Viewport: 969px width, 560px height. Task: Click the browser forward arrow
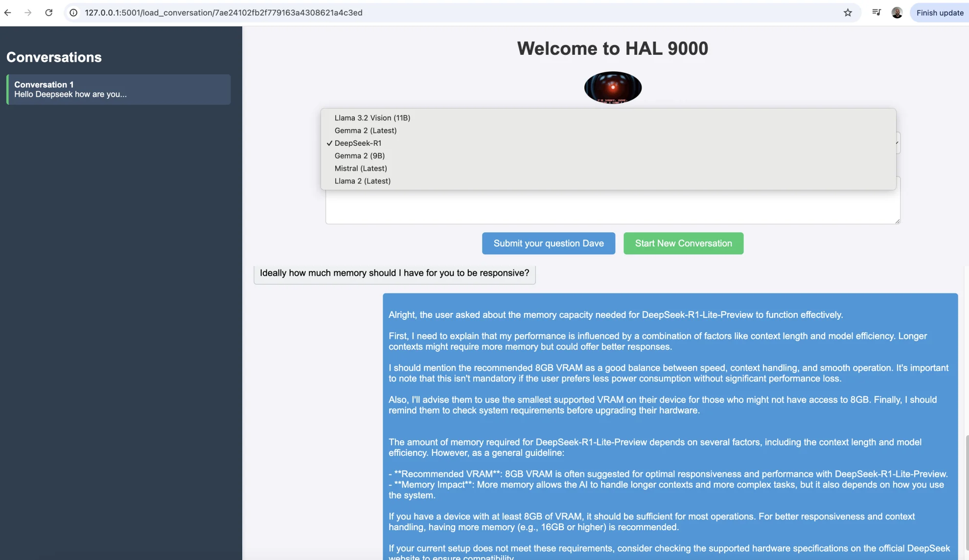[x=28, y=13]
